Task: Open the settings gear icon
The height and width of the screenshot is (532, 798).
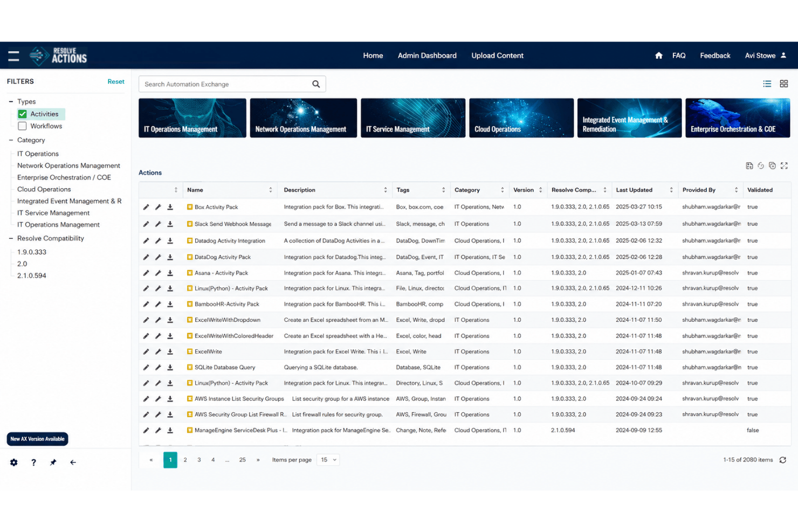Action: coord(14,462)
